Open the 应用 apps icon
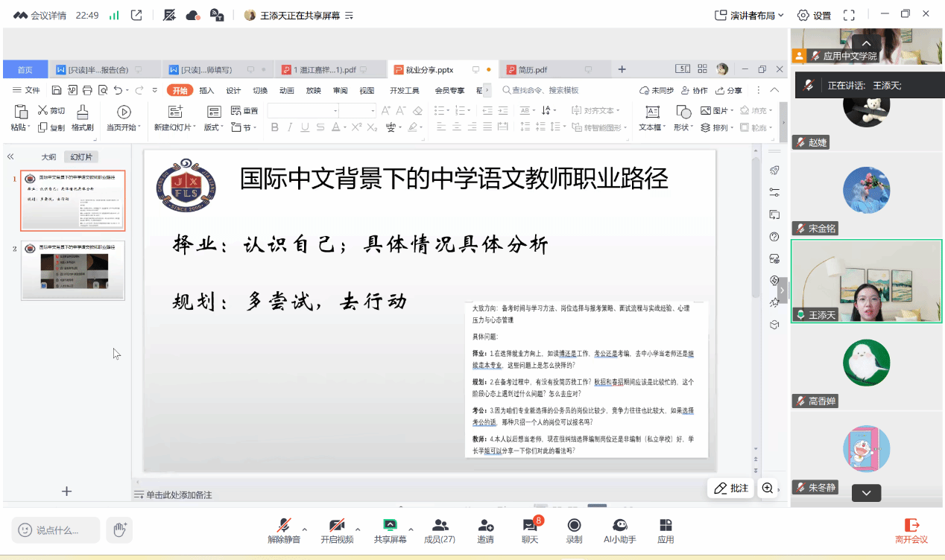 (666, 526)
